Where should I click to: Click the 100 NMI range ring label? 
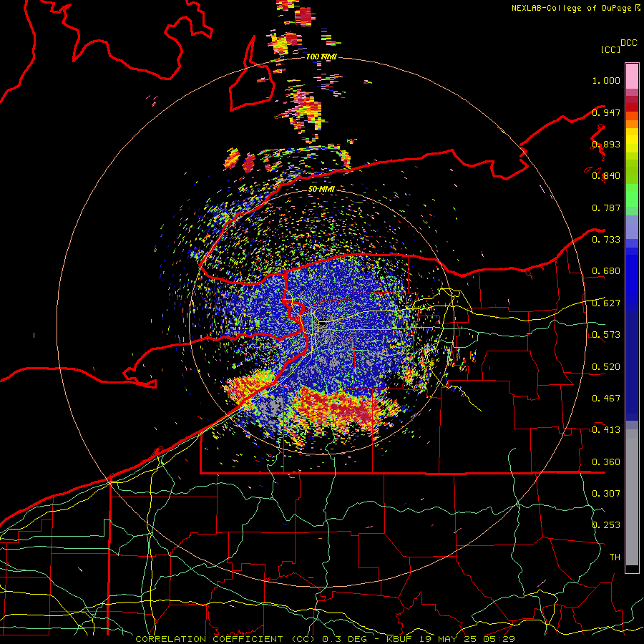click(321, 57)
